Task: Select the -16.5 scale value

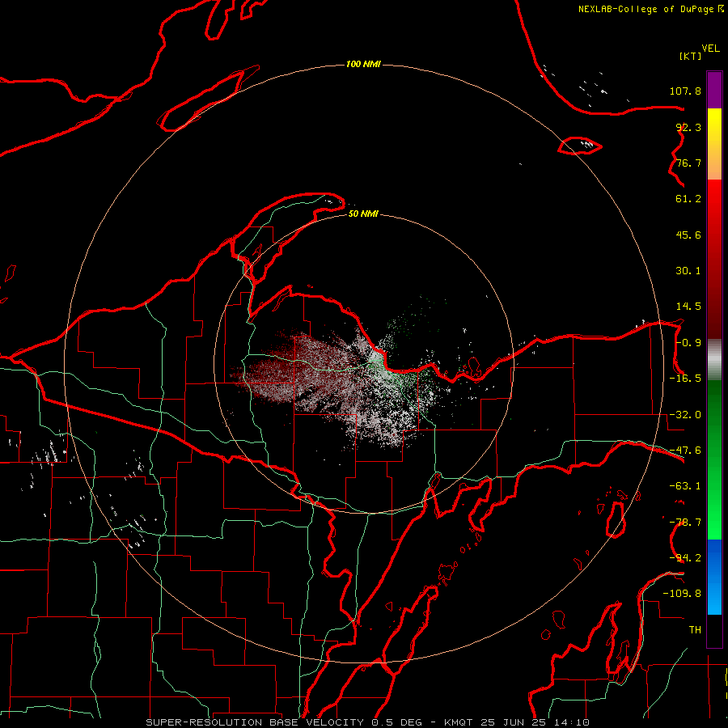Action: point(685,379)
